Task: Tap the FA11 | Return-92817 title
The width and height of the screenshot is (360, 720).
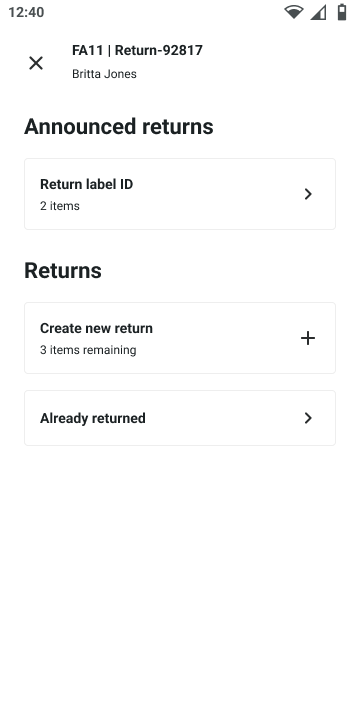Action: (137, 50)
